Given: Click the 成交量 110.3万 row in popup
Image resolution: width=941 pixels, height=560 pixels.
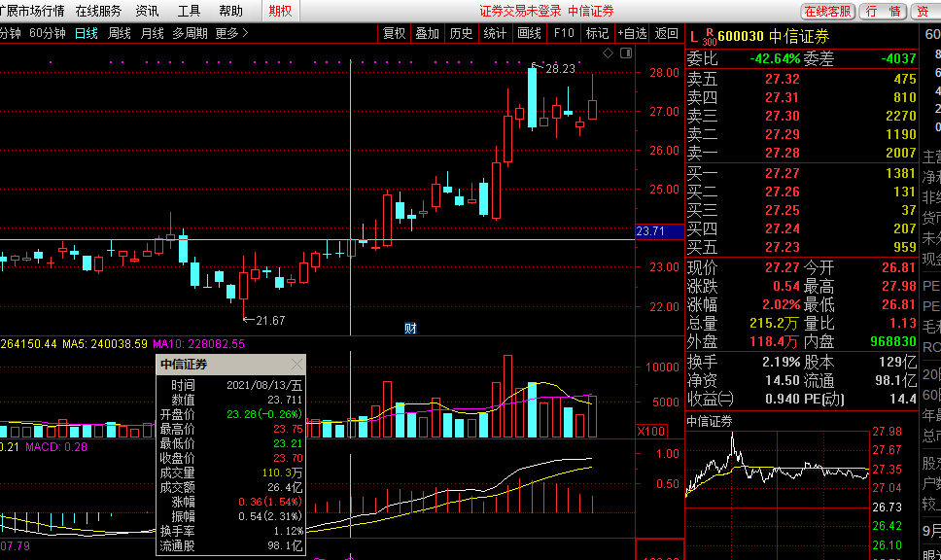Looking at the screenshot, I should pos(231,472).
